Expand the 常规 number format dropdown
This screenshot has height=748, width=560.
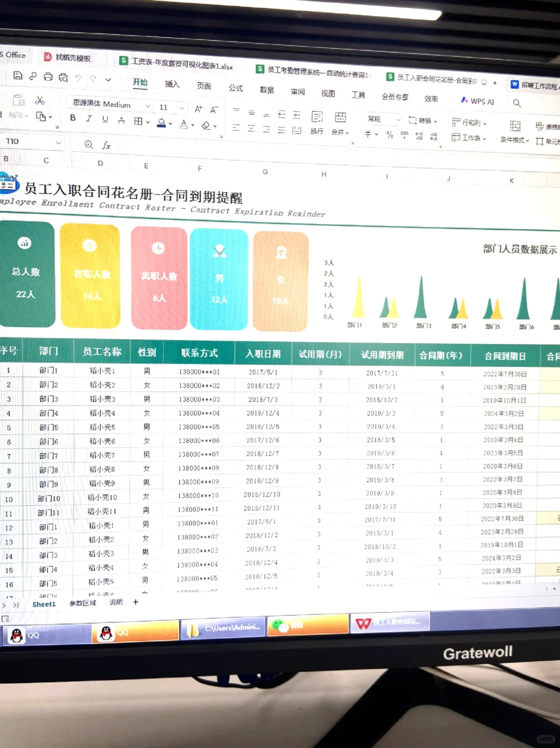(398, 119)
